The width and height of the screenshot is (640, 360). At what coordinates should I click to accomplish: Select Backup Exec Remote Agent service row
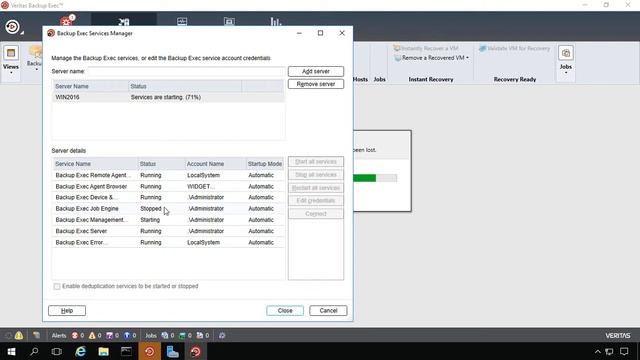pyautogui.click(x=168, y=176)
